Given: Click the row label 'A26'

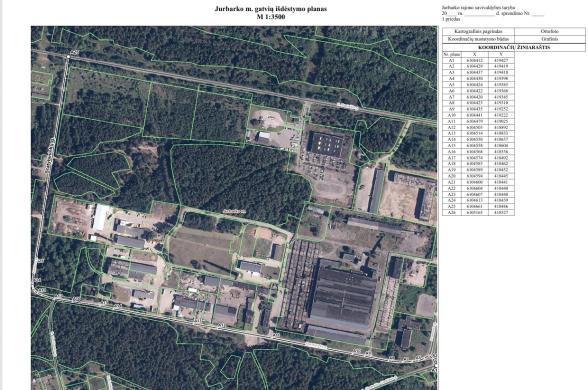Looking at the screenshot, I should click(x=452, y=213).
